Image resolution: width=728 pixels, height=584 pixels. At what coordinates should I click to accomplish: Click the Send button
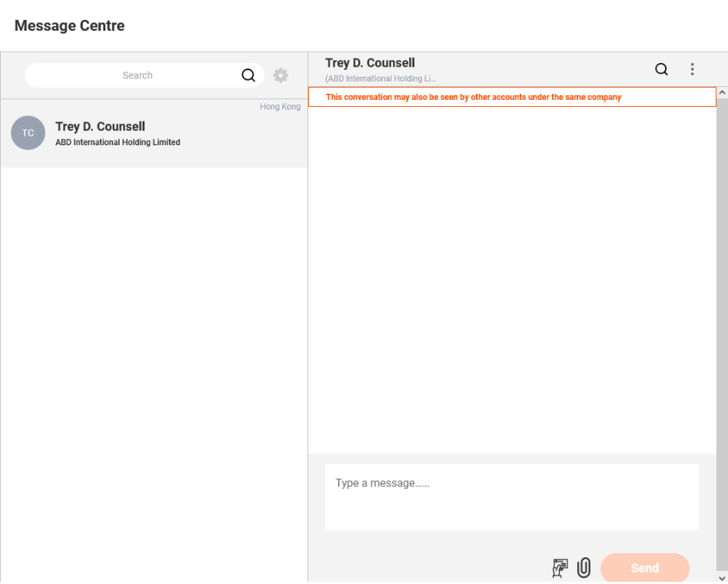pos(644,567)
